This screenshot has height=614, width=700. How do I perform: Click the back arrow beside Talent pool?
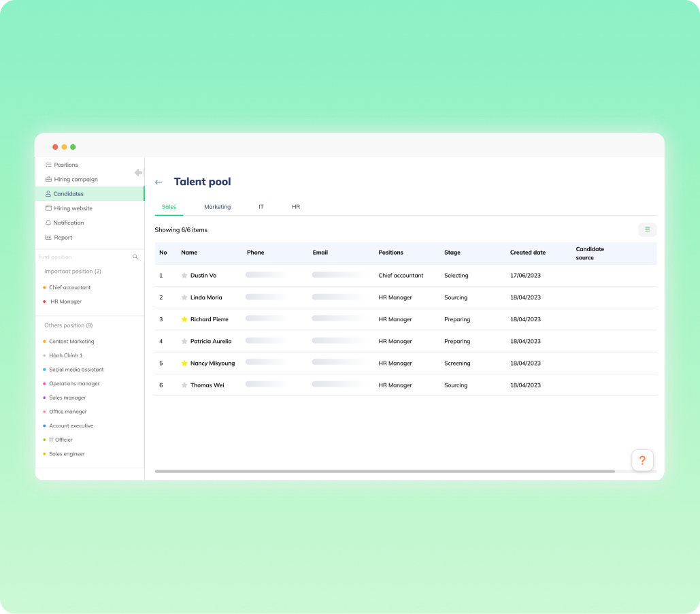tap(159, 182)
